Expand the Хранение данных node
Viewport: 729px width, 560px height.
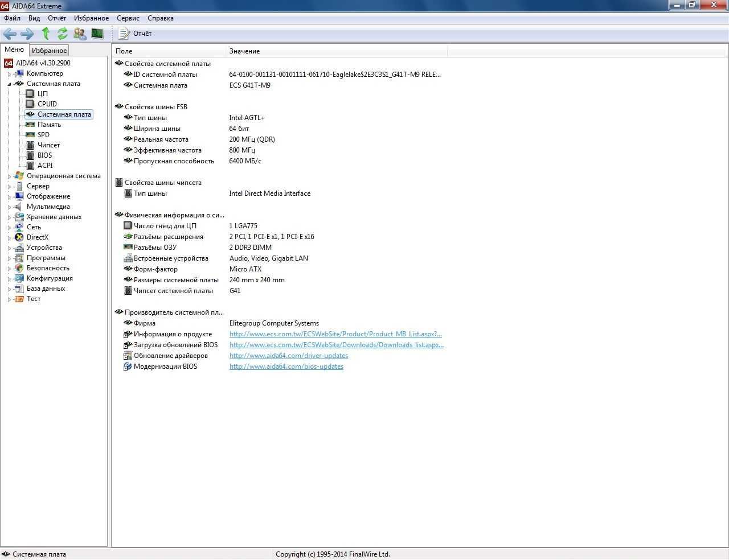[9, 217]
